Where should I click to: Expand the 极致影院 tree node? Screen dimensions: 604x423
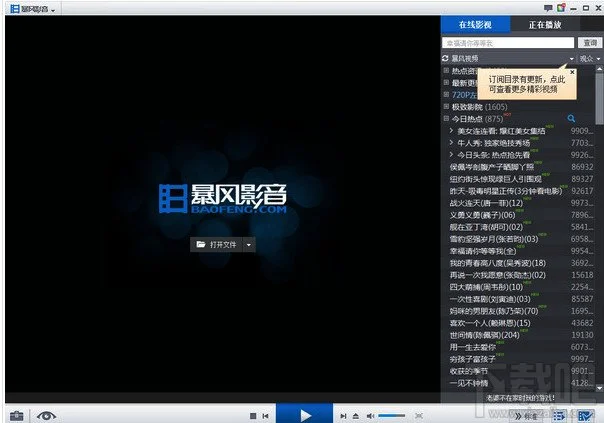(x=446, y=106)
